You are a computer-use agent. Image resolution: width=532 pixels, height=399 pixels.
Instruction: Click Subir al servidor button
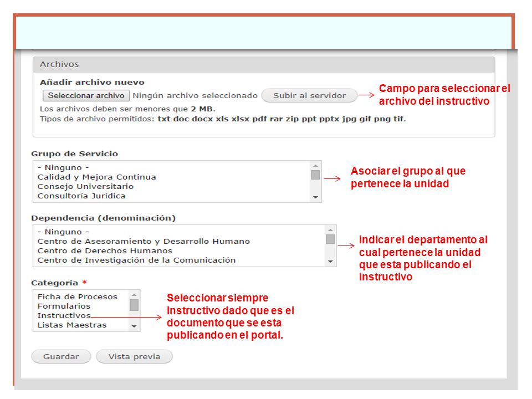point(309,96)
